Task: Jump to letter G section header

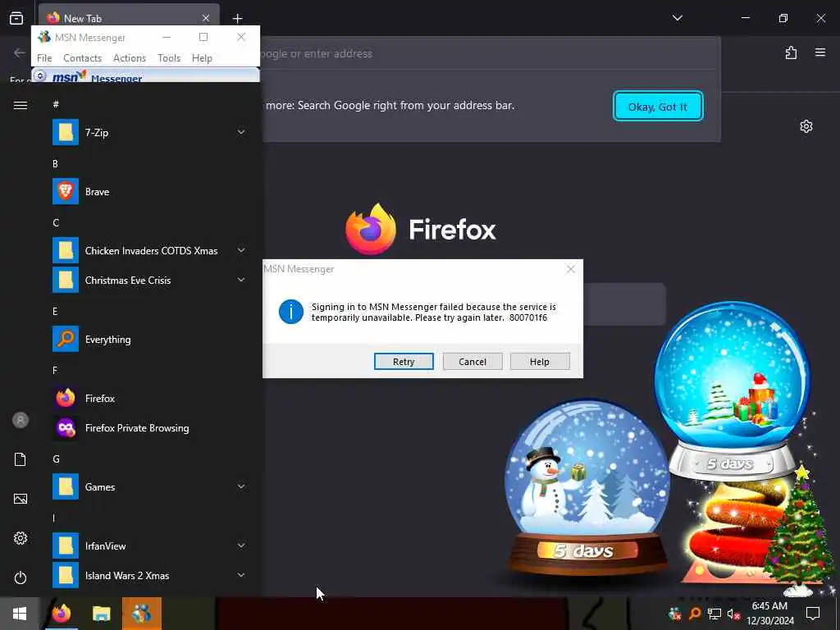Action: pos(56,459)
